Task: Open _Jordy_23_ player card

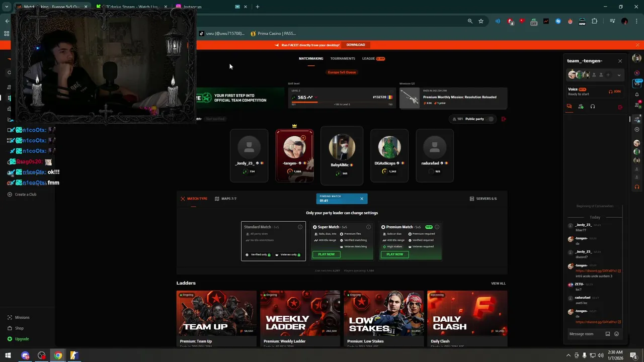Action: (249, 155)
